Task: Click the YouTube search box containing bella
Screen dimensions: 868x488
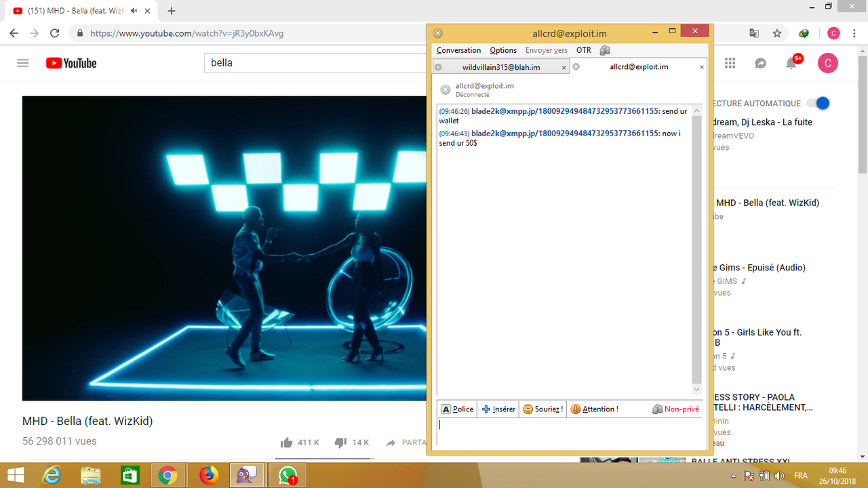Action: tap(315, 63)
